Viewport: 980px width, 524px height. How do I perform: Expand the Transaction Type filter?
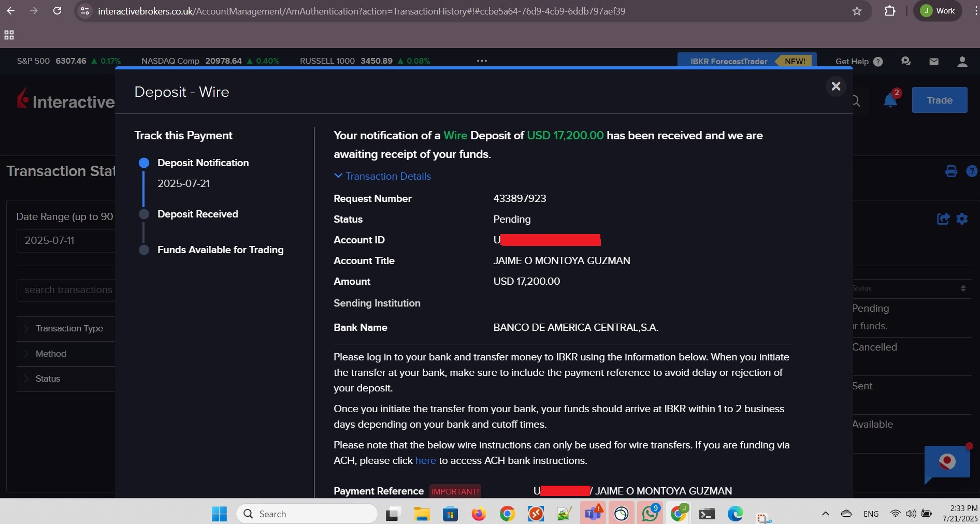pyautogui.click(x=66, y=328)
